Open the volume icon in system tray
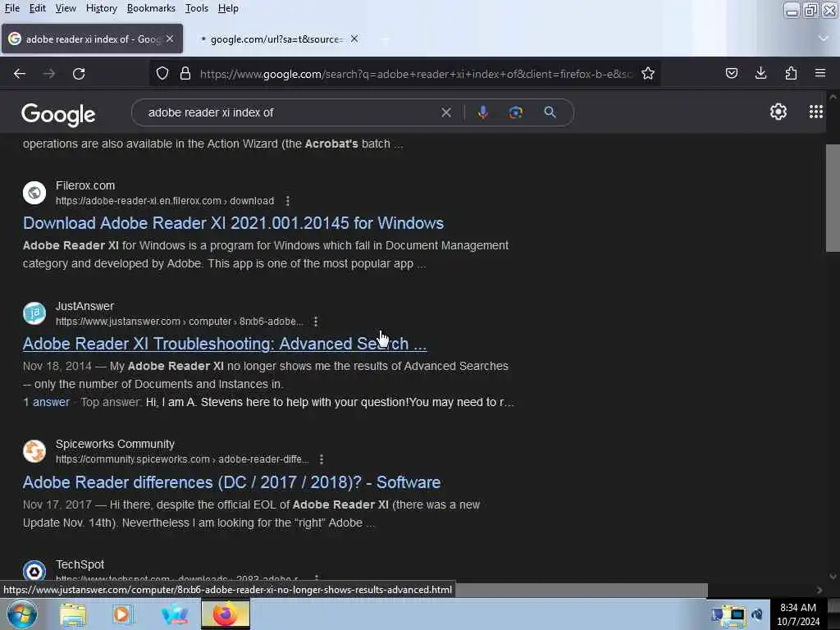Image resolution: width=840 pixels, height=630 pixels. 757,614
